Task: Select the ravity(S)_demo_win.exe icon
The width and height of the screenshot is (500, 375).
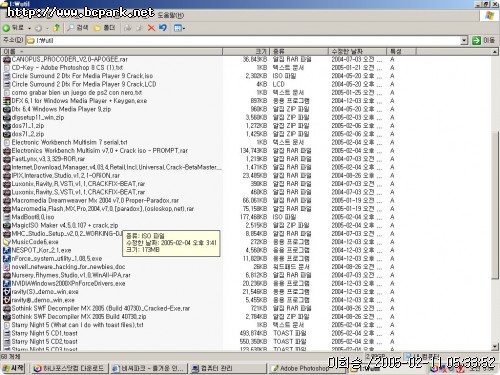Action: (x=6, y=292)
